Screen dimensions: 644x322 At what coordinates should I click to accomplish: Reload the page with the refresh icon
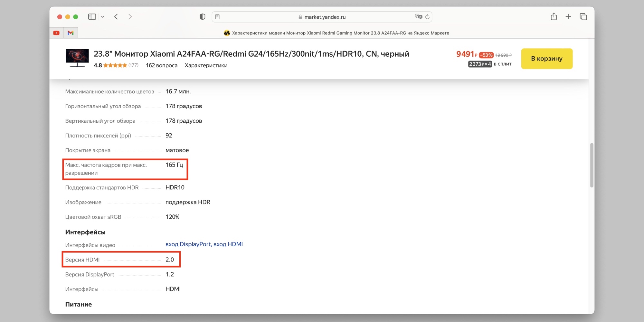point(427,17)
